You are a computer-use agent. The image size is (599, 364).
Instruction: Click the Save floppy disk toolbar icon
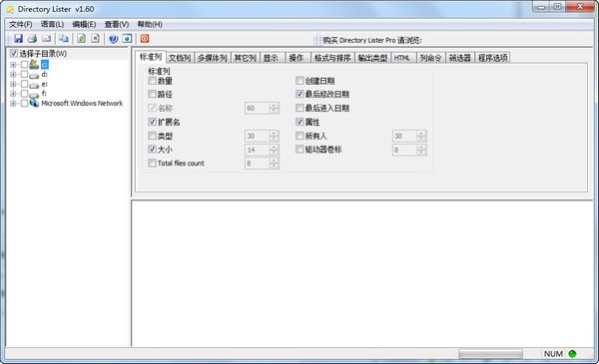pos(18,39)
